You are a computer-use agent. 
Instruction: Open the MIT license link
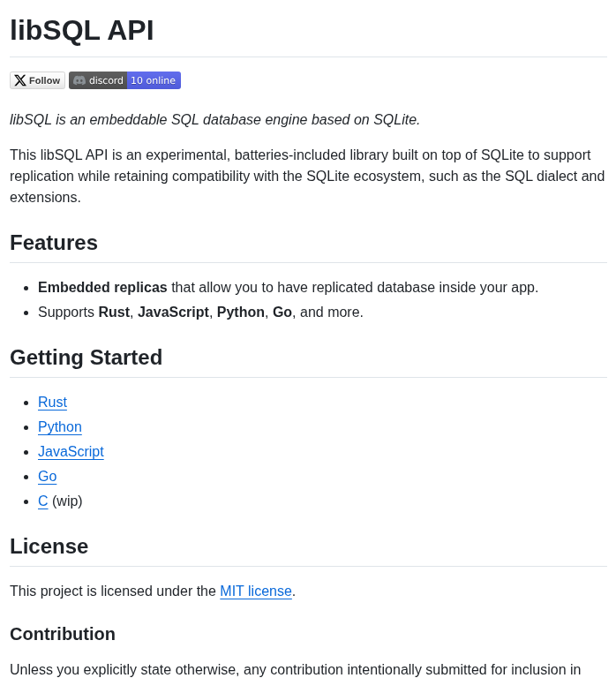(256, 591)
